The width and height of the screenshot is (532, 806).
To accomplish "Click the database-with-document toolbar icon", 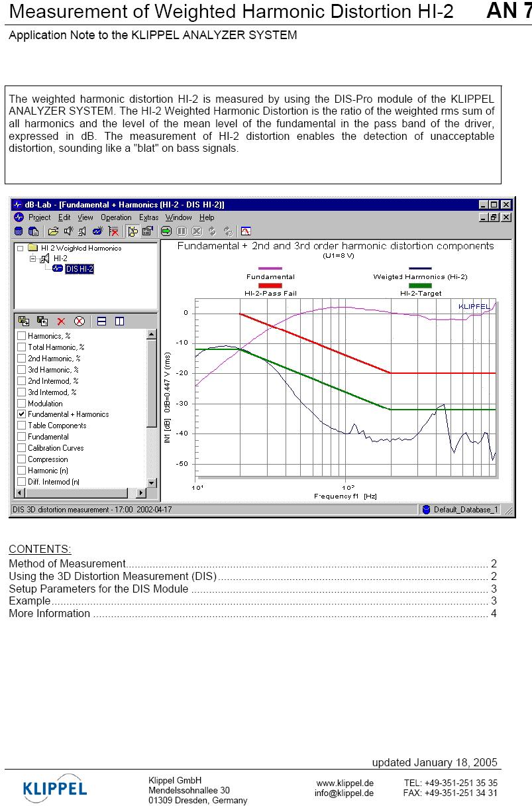I will pyautogui.click(x=32, y=231).
